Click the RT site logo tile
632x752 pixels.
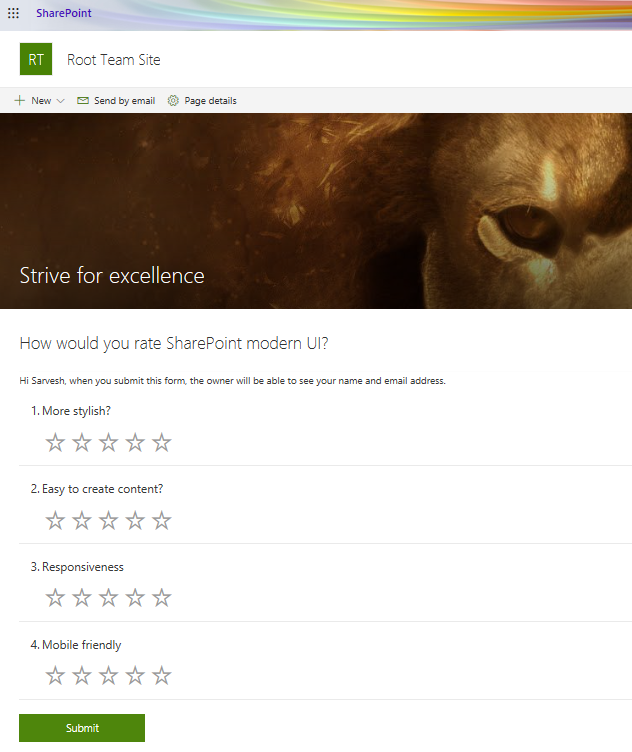(36, 59)
